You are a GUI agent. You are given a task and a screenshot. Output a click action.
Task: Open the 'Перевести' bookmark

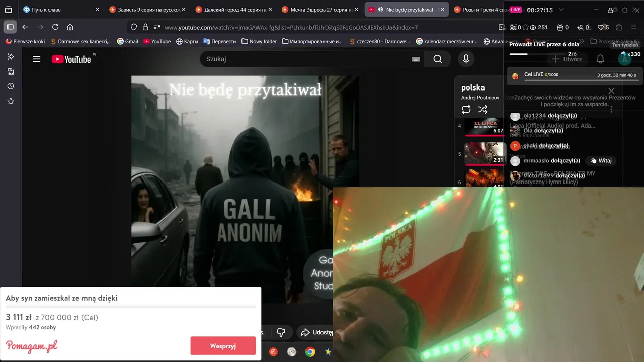pyautogui.click(x=219, y=41)
